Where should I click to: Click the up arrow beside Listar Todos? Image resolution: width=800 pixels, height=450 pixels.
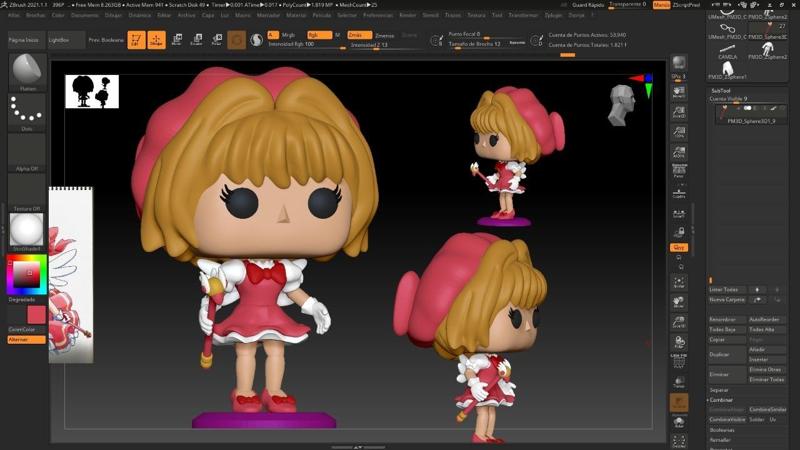pos(757,289)
